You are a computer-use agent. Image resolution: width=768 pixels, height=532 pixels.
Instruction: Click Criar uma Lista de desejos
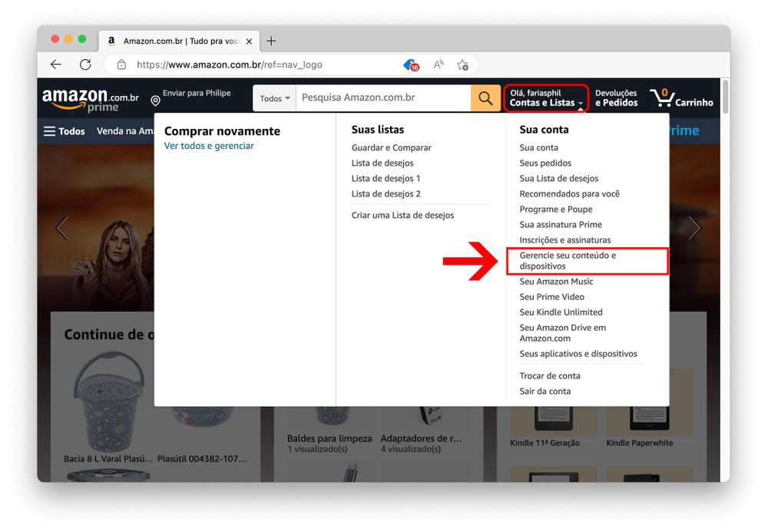(x=402, y=216)
